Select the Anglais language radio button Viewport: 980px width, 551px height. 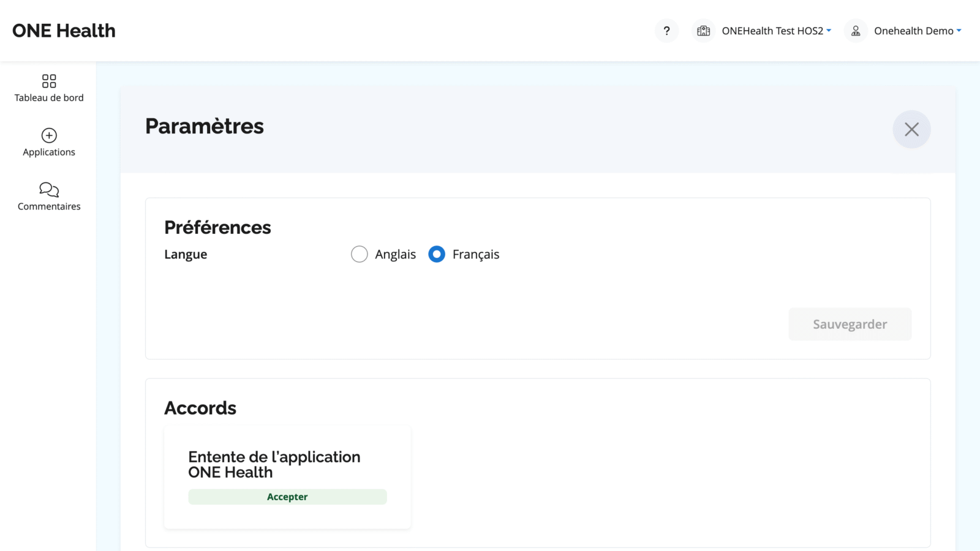click(x=360, y=254)
